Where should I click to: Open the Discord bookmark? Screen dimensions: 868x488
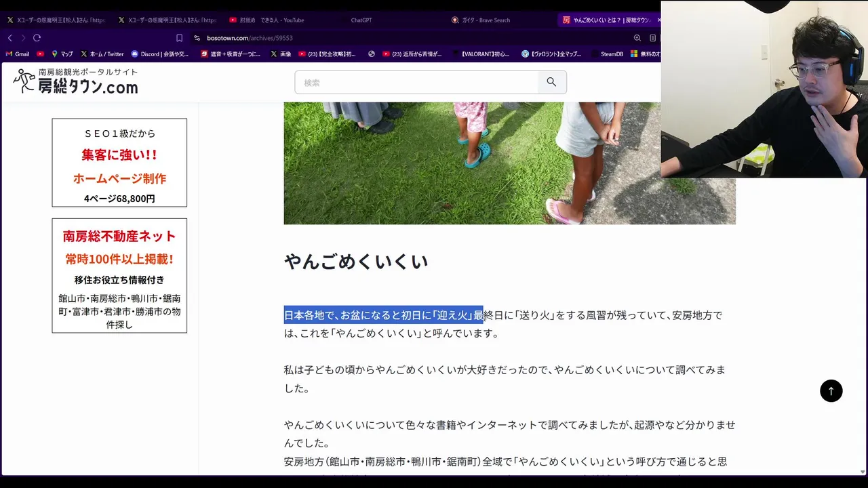pyautogui.click(x=160, y=54)
